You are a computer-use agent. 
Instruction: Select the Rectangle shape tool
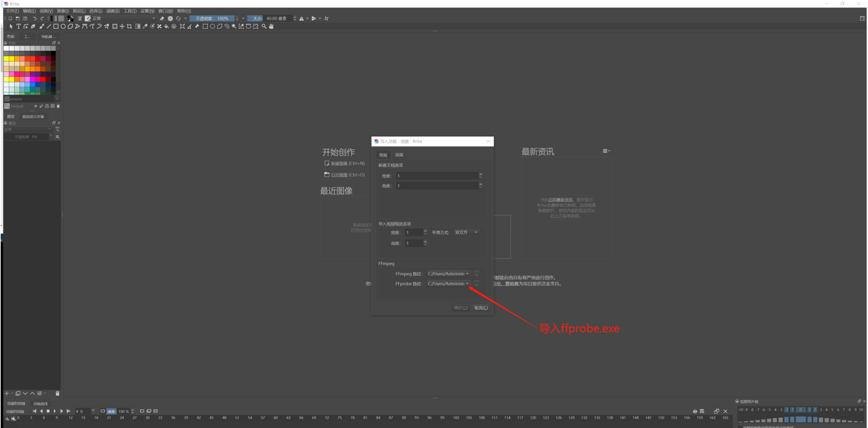point(56,27)
